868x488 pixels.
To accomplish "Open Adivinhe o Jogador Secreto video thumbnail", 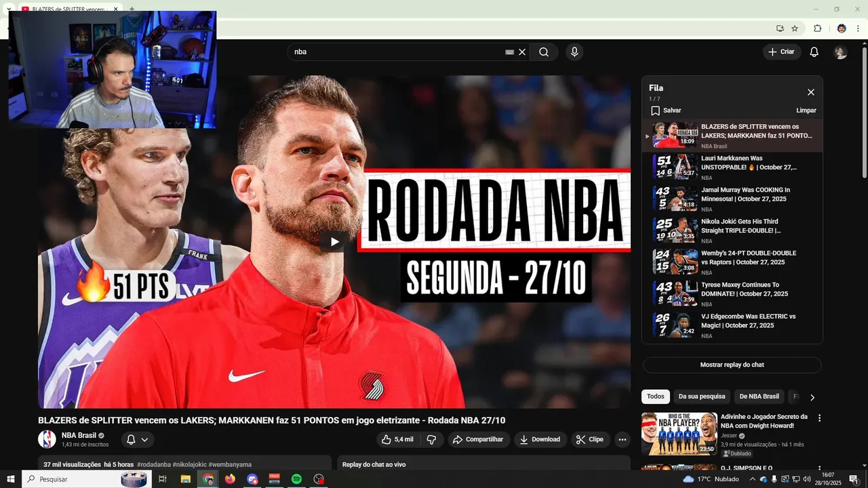I will click(x=679, y=434).
